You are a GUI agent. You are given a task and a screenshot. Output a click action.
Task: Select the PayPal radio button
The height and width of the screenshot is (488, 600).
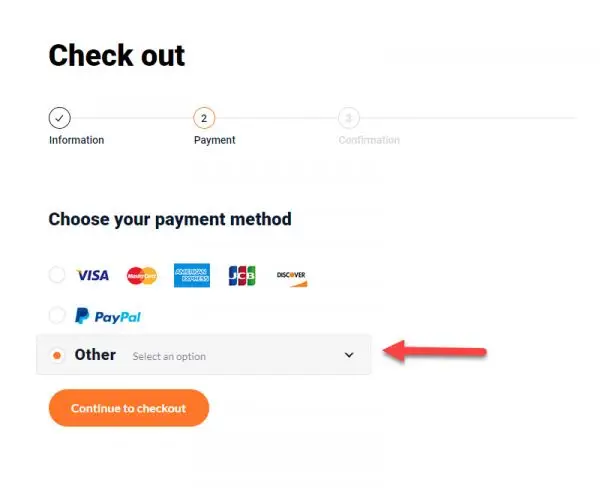point(57,315)
